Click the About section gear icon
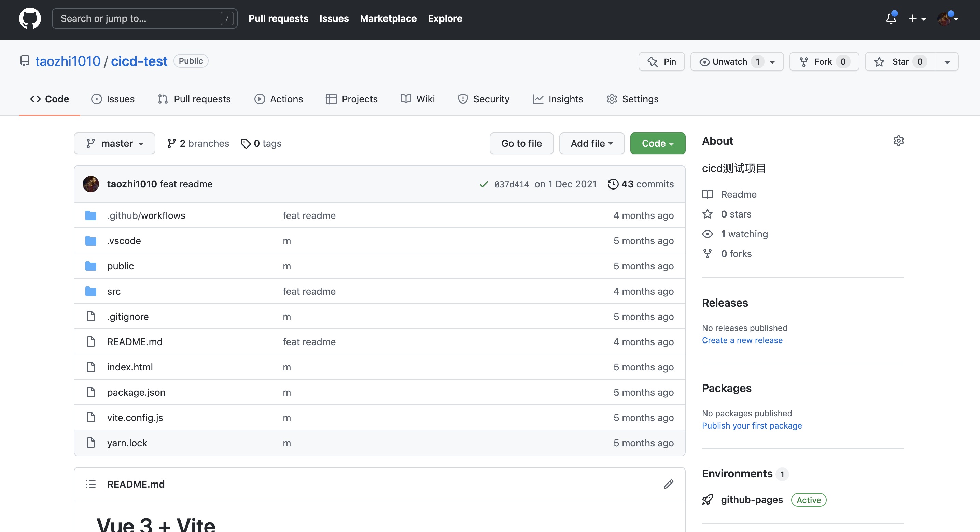980x532 pixels. point(898,141)
